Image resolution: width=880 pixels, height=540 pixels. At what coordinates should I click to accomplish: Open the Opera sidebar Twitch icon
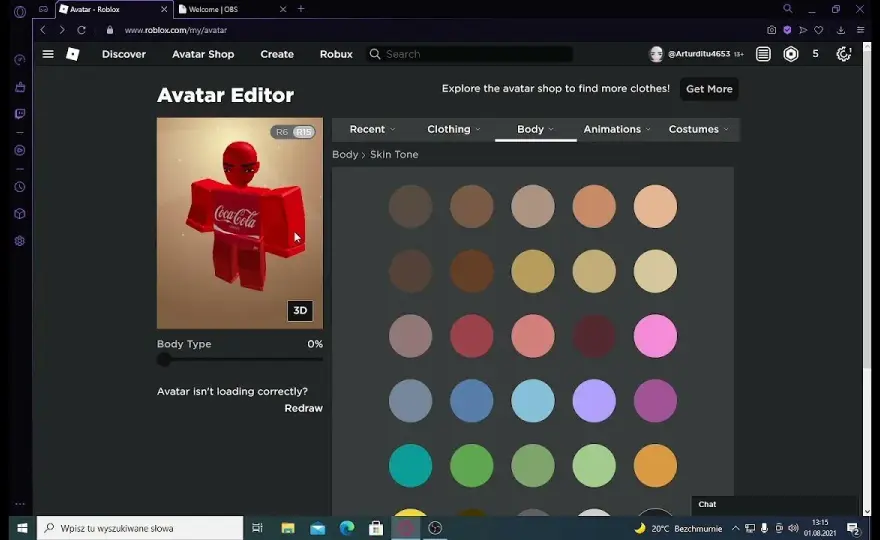point(20,114)
